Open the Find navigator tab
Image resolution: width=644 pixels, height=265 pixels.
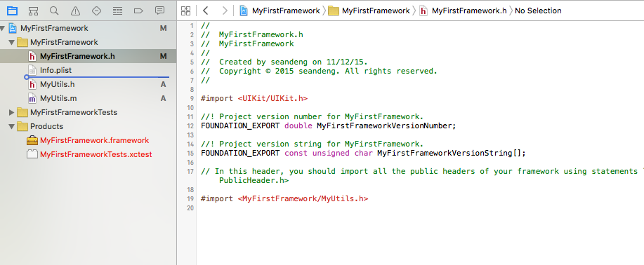54,11
